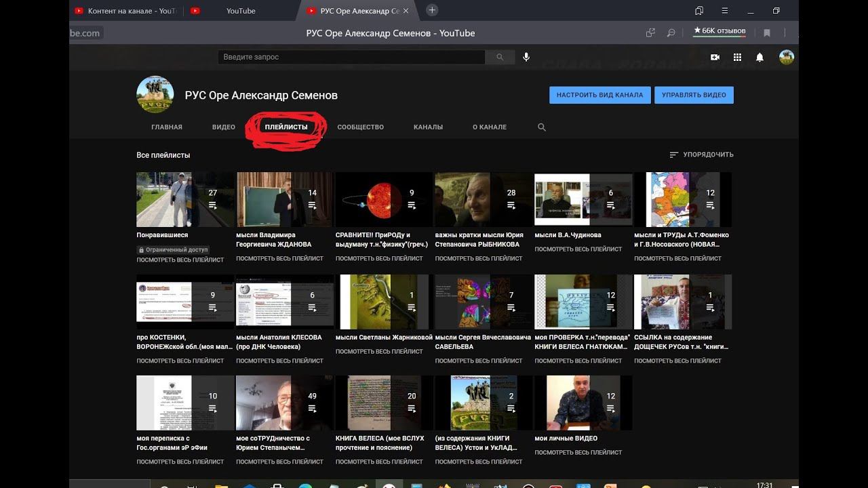Click the 'Введите запрос' search field
The image size is (868, 488).
click(351, 58)
